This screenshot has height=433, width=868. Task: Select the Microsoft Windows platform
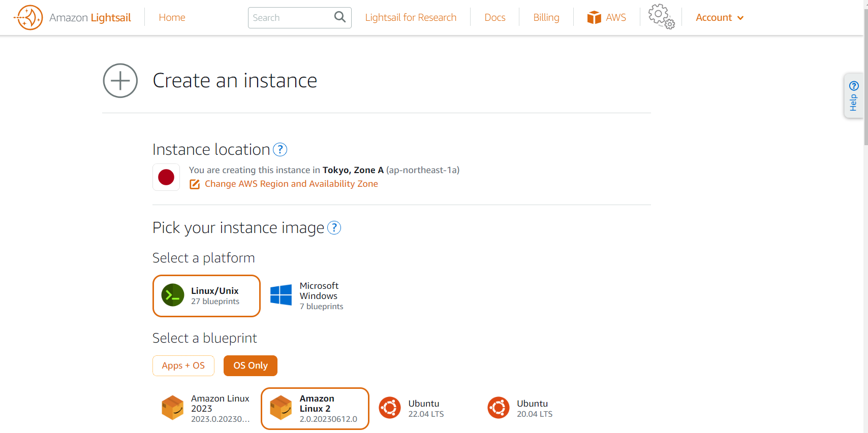(x=307, y=296)
